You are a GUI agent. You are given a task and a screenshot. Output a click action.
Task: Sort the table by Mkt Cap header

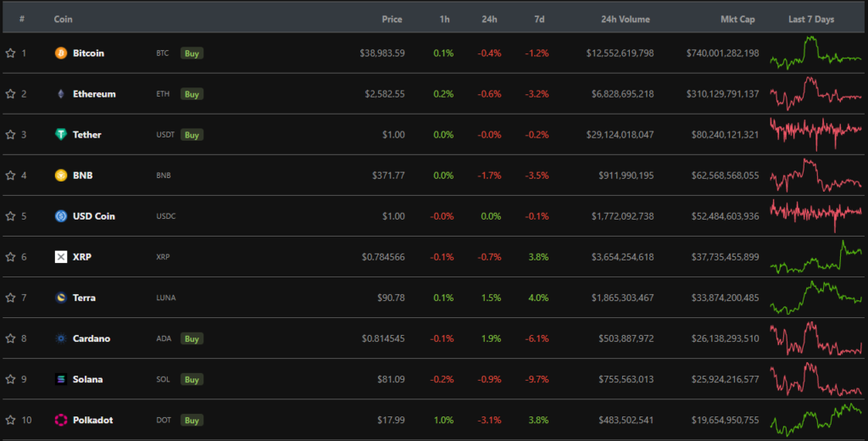point(737,19)
